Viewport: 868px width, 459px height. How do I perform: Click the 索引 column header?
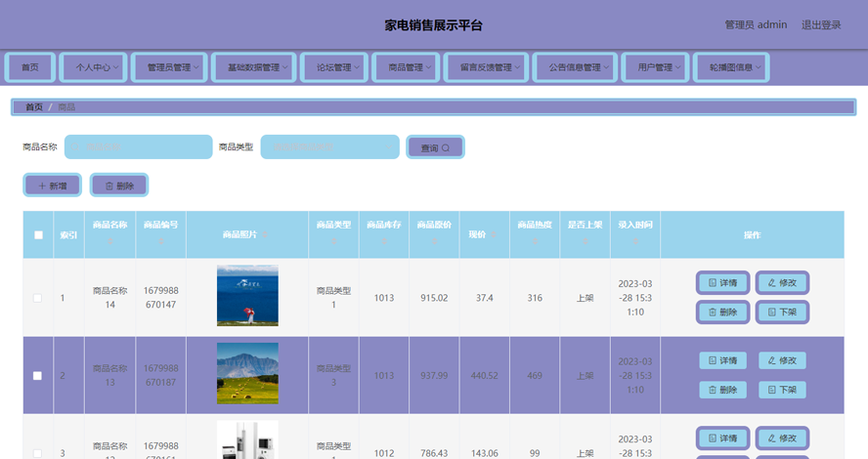(68, 235)
